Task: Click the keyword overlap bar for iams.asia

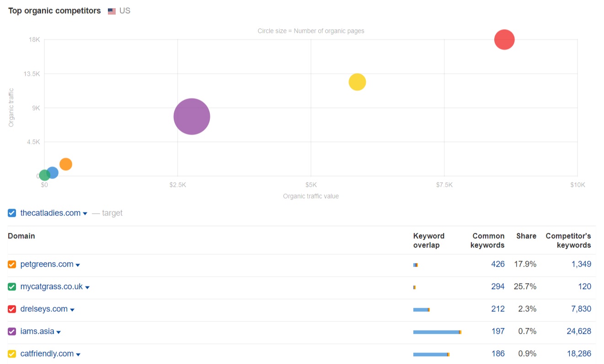Action: (x=437, y=332)
